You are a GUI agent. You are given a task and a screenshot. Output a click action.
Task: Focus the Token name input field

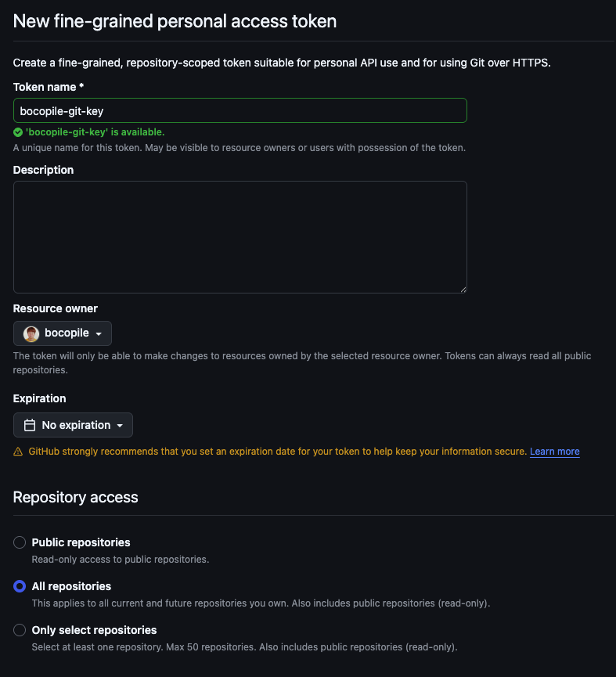tap(240, 110)
